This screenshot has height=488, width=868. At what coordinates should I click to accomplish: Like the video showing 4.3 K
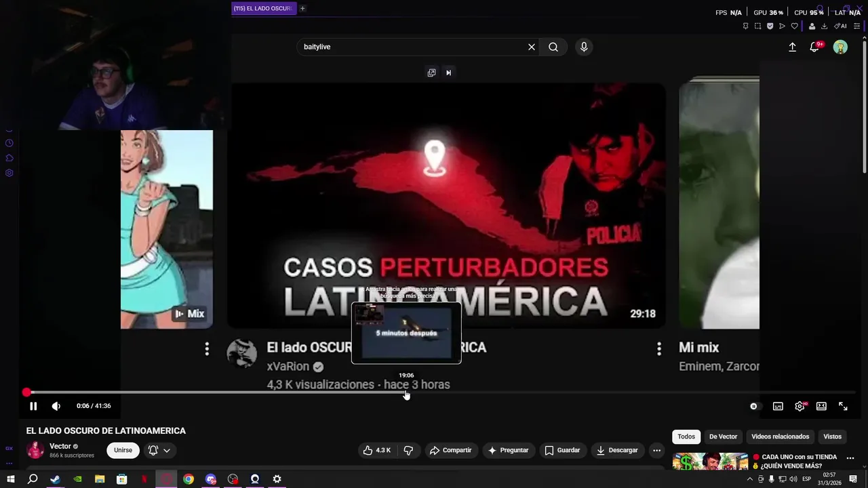click(376, 450)
